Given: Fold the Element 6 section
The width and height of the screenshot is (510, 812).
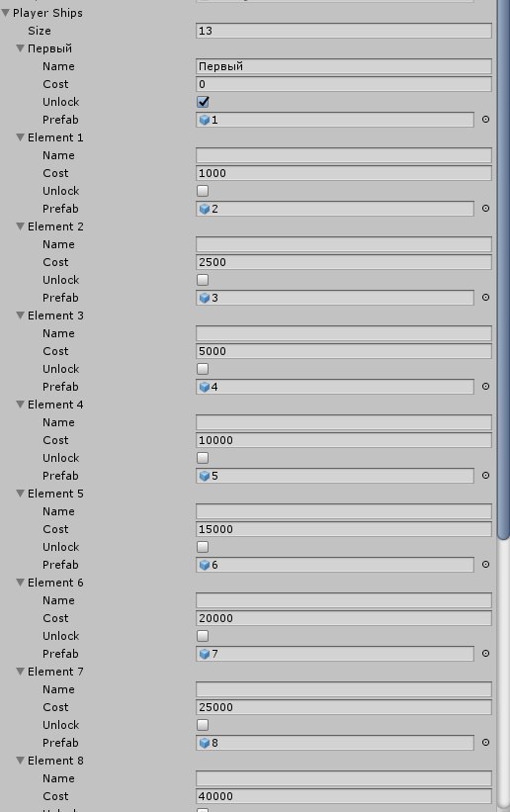Looking at the screenshot, I should click(20, 583).
